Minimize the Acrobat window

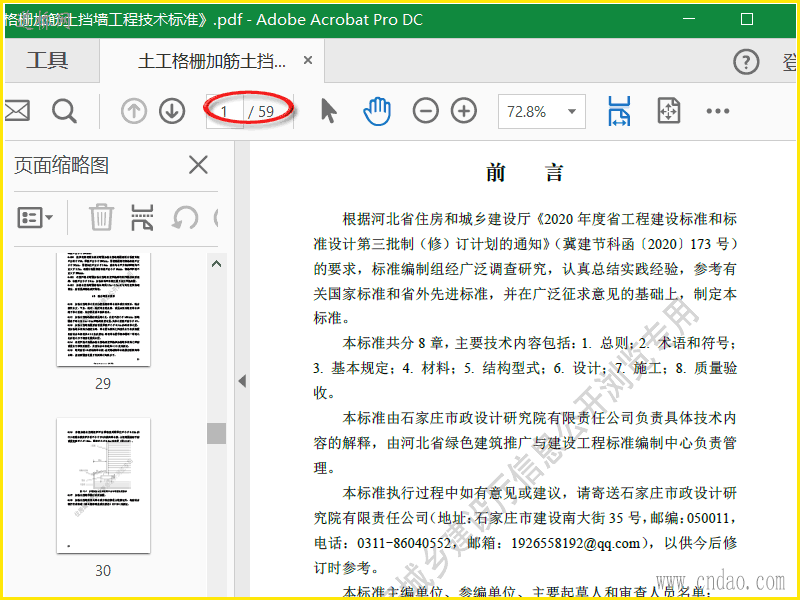point(689,19)
